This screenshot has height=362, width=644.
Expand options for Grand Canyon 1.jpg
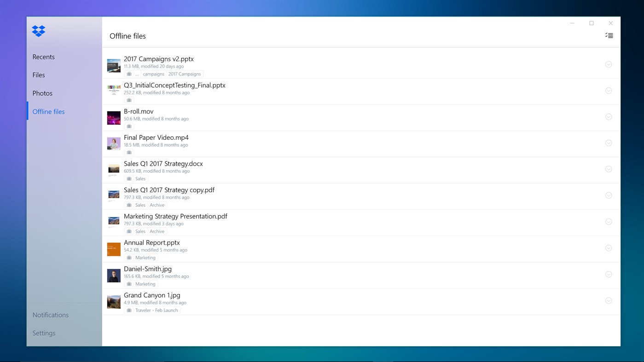click(x=609, y=301)
